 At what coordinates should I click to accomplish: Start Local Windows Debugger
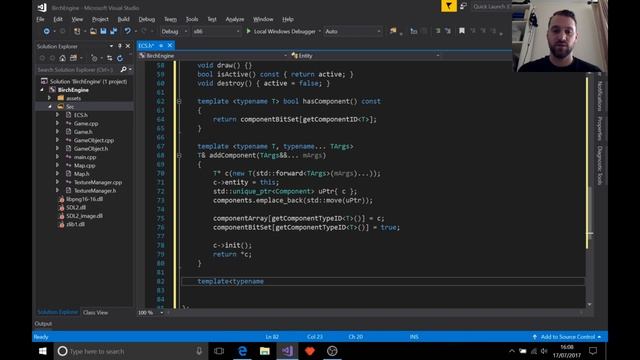point(281,31)
